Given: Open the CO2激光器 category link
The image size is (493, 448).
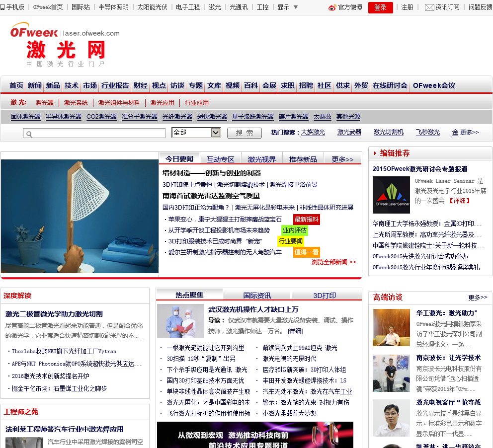Looking at the screenshot, I should pyautogui.click(x=101, y=117).
